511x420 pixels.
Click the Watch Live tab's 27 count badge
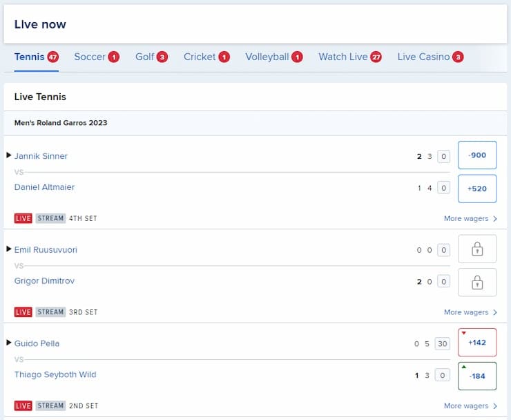click(x=376, y=57)
